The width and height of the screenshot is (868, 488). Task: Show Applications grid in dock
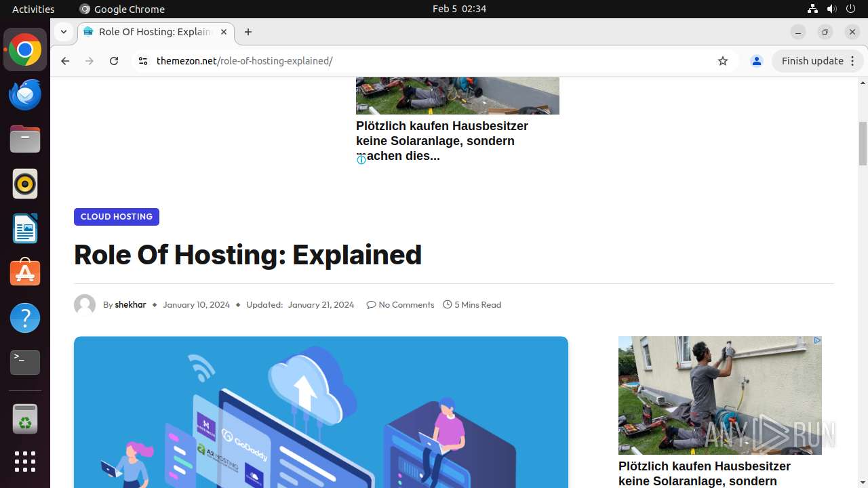coord(25,462)
